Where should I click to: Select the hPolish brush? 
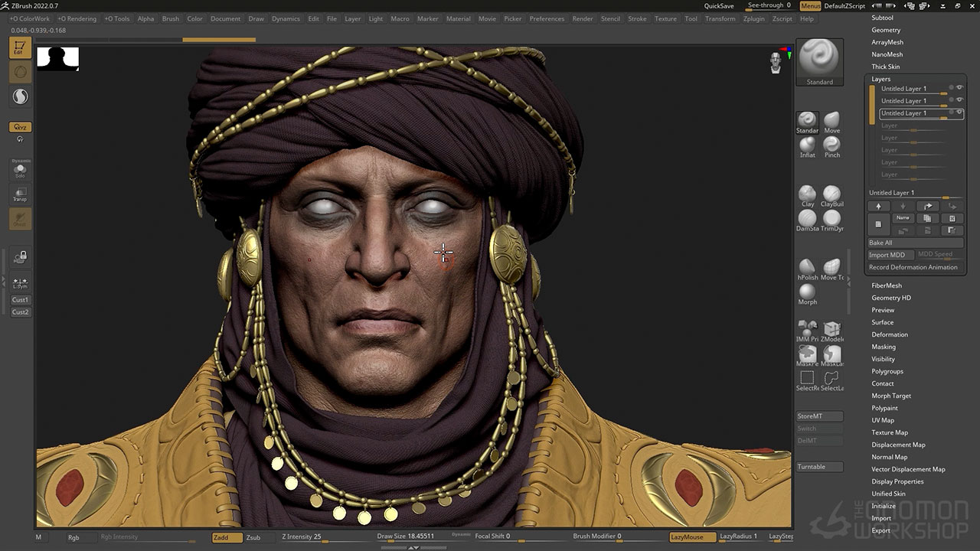(807, 268)
